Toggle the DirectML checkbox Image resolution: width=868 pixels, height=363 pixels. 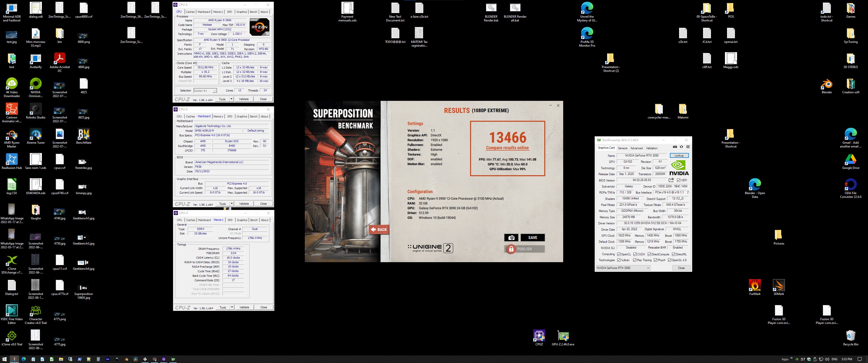click(673, 254)
